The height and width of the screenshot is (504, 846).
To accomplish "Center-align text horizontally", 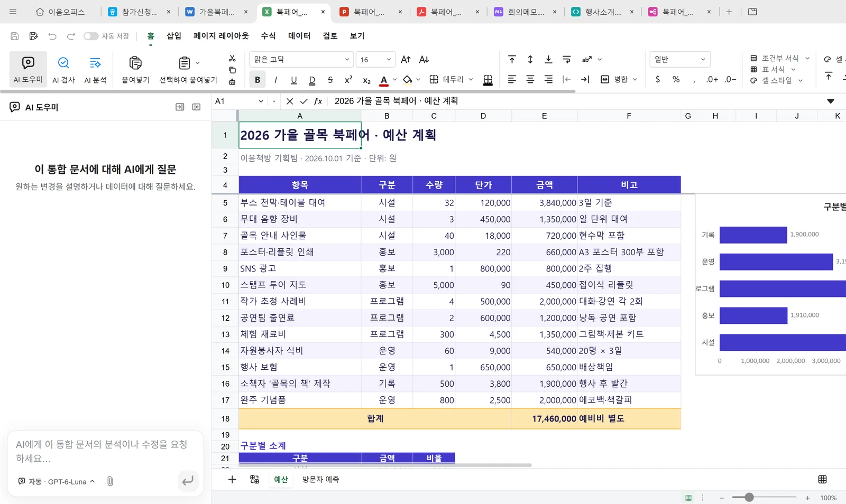I will (530, 79).
